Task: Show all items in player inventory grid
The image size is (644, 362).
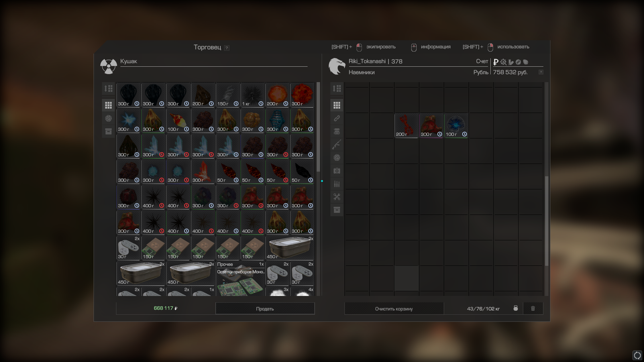Action: (337, 105)
